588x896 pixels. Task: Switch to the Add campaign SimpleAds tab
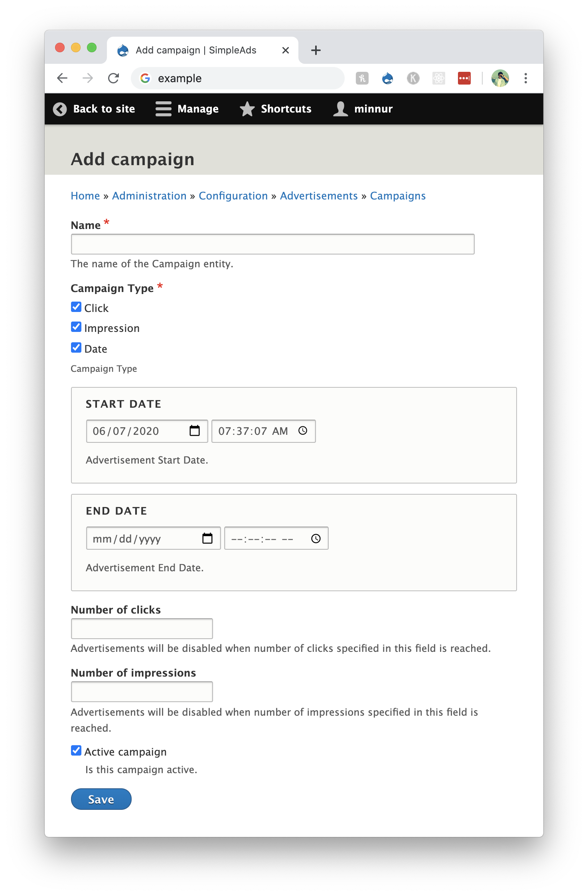point(195,50)
